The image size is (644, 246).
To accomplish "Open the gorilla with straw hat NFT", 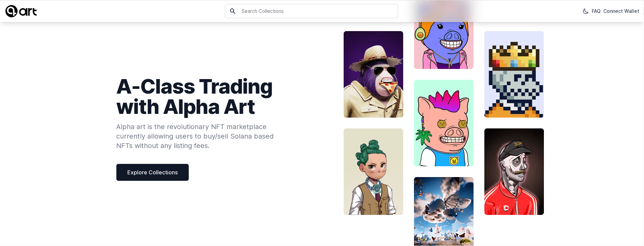I will 373,74.
